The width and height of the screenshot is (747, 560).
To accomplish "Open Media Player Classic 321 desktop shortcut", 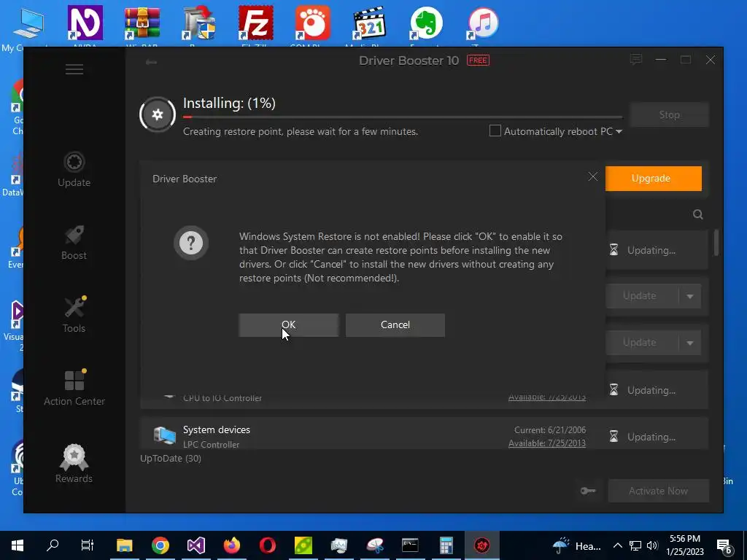I will [369, 26].
